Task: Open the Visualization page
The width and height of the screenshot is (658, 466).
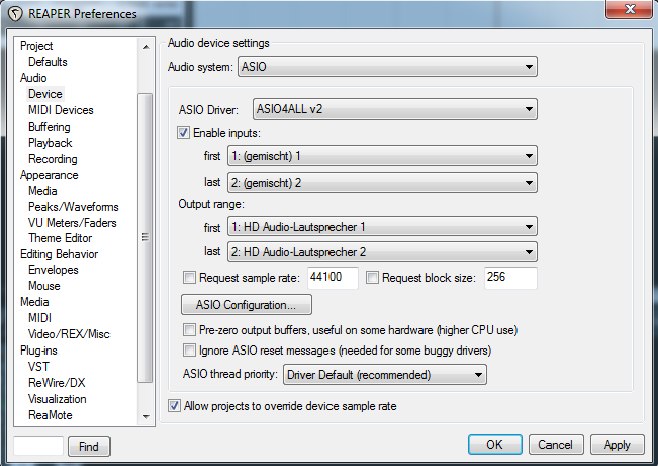Action: click(57, 399)
